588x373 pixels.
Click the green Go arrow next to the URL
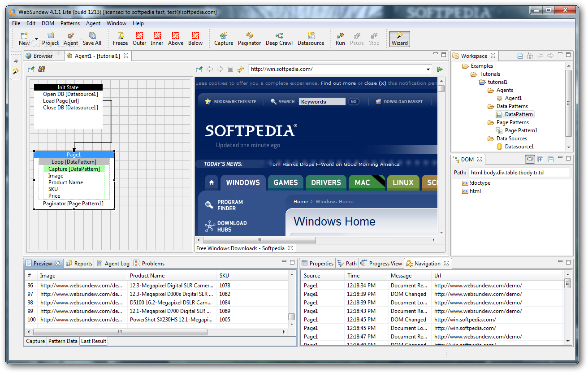click(440, 69)
